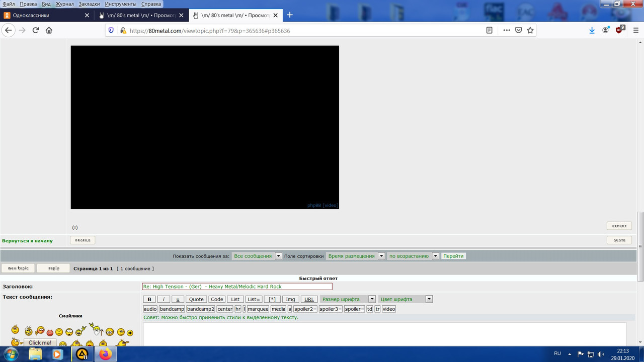Open the PROFILE button

click(x=83, y=240)
